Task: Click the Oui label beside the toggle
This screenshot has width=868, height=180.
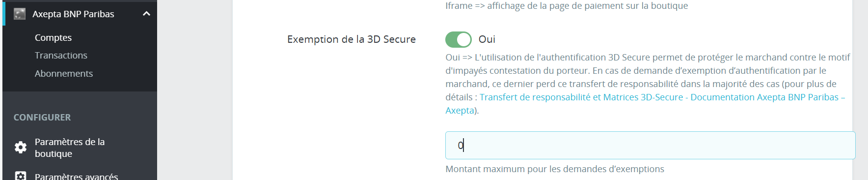Action: pos(487,39)
